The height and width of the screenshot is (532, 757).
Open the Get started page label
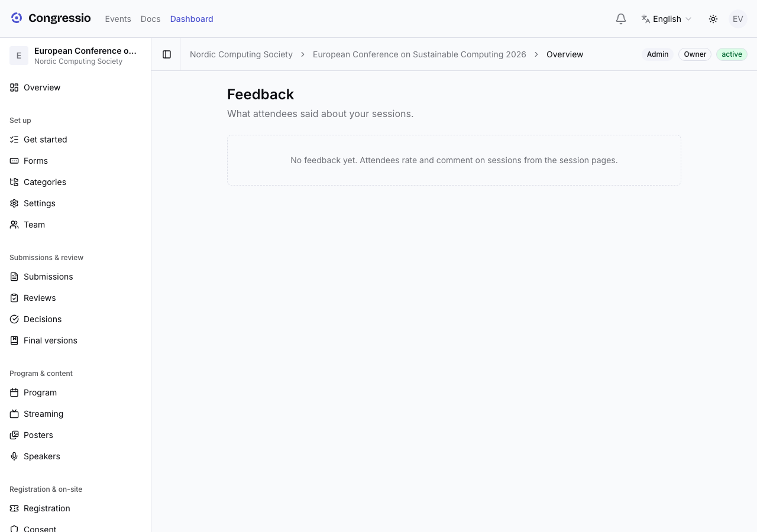click(46, 140)
